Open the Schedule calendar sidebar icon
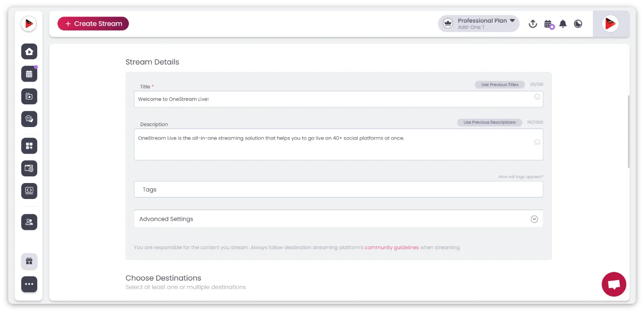Viewport: 644px width, 313px height. (x=29, y=74)
